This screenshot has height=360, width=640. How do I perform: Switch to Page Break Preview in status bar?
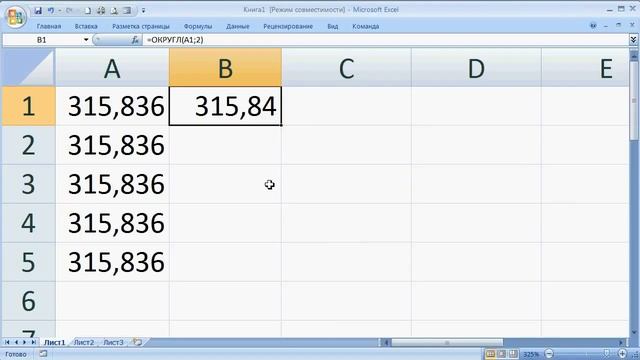[x=513, y=354]
